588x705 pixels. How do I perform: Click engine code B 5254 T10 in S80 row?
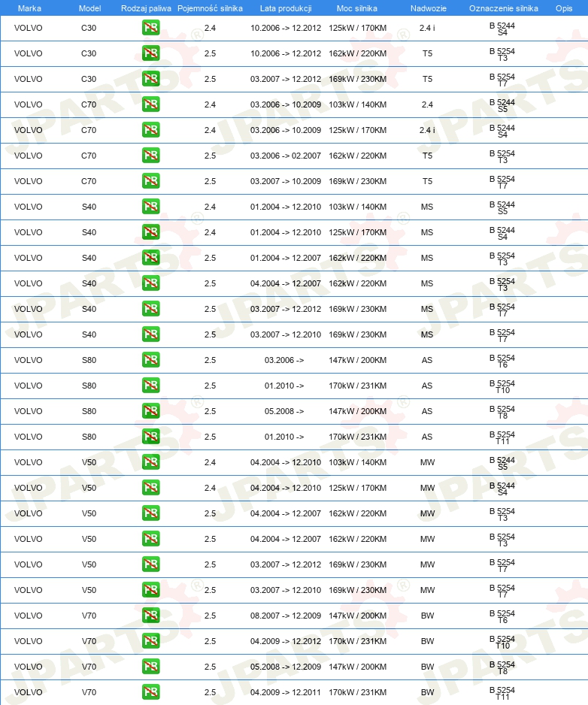click(502, 386)
